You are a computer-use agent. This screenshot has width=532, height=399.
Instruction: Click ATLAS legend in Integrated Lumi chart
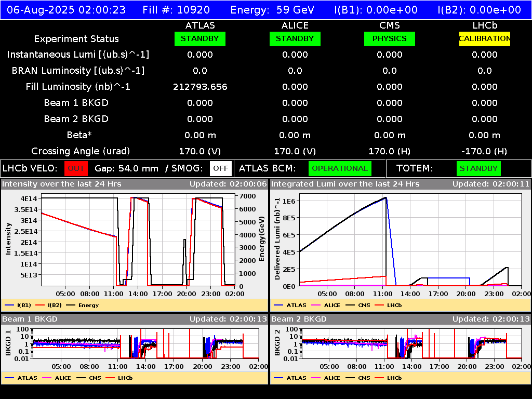tap(290, 305)
